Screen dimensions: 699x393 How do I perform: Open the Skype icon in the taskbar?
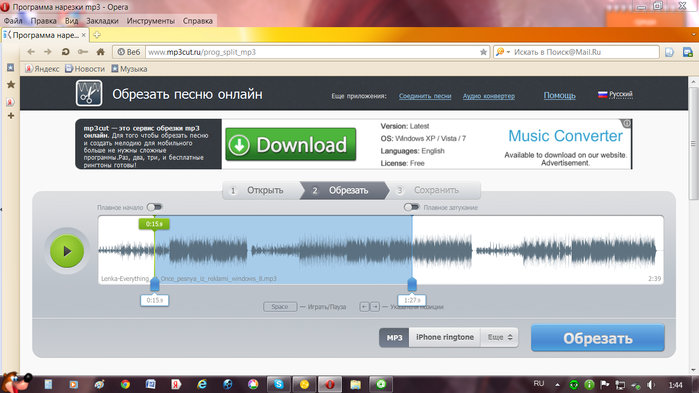coord(279,384)
